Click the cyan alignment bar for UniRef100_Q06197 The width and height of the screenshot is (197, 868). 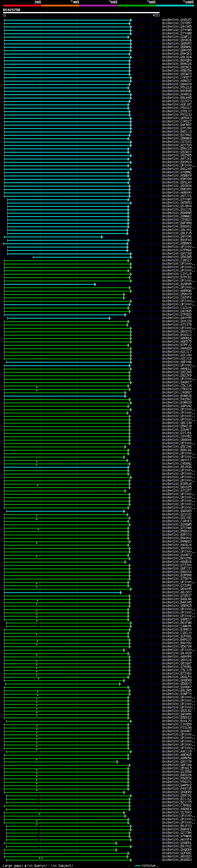point(67,20)
